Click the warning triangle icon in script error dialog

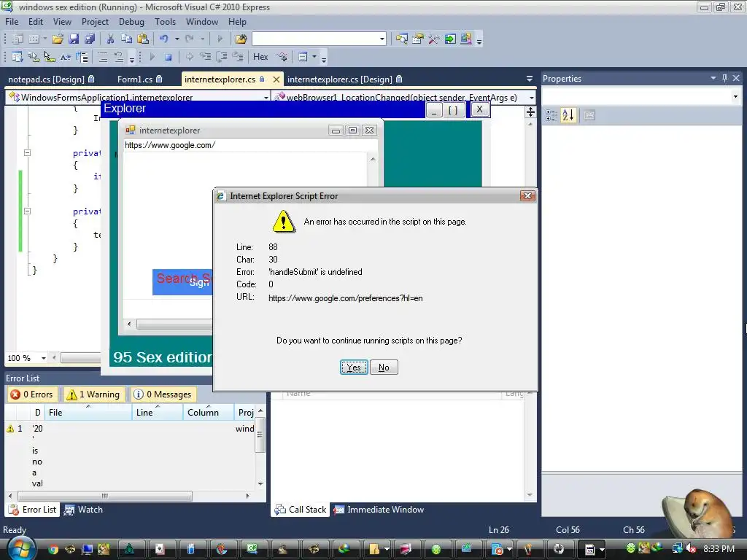284,222
